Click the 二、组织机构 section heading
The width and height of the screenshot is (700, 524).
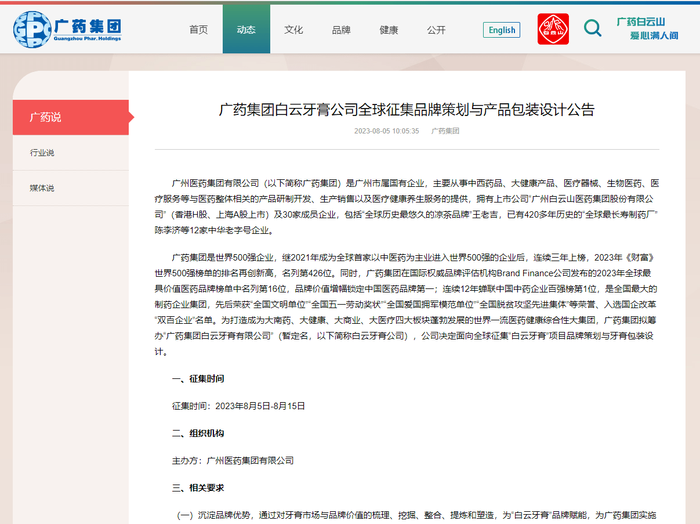(198, 433)
